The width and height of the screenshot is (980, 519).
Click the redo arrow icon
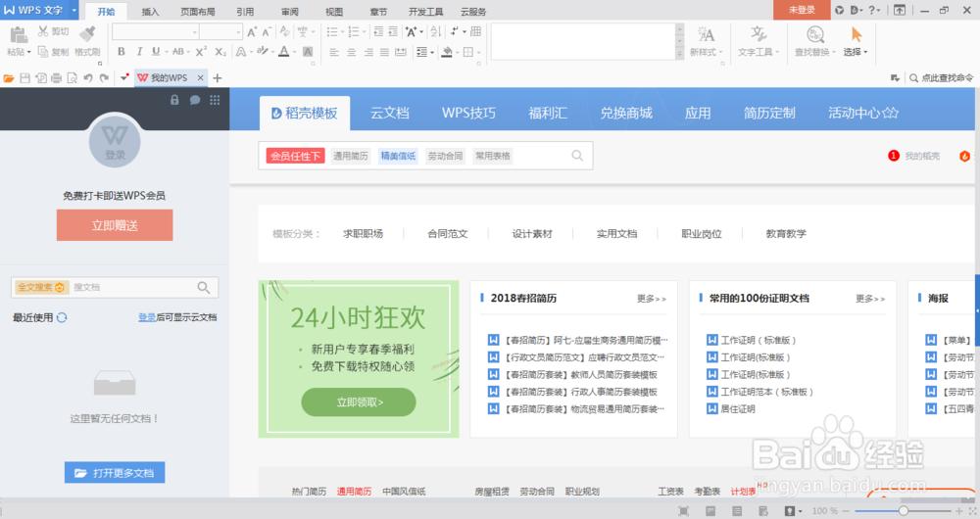[104, 78]
